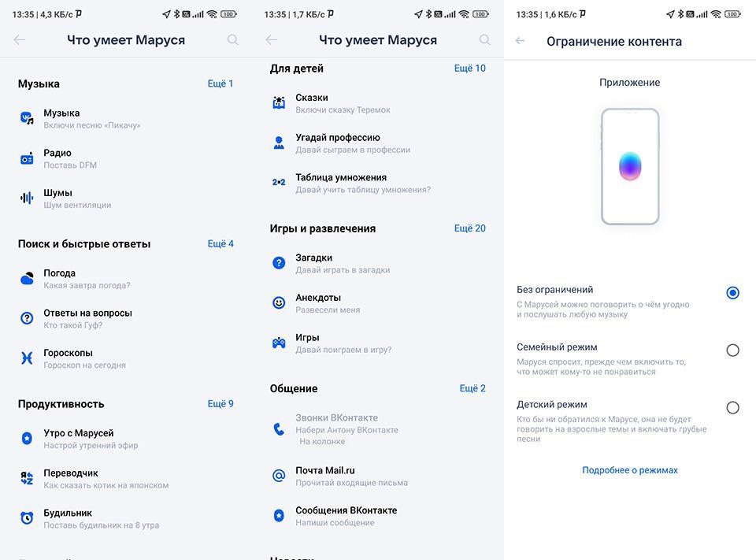Tap the Horoscopes (Гороскопы) zodiac icon
Image resolution: width=756 pixels, height=560 pixels.
point(27,358)
